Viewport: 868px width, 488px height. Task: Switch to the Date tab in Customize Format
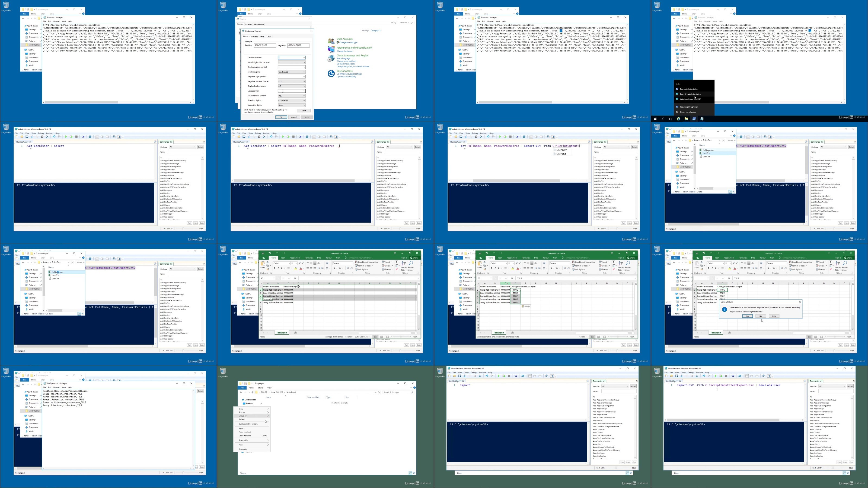click(269, 36)
